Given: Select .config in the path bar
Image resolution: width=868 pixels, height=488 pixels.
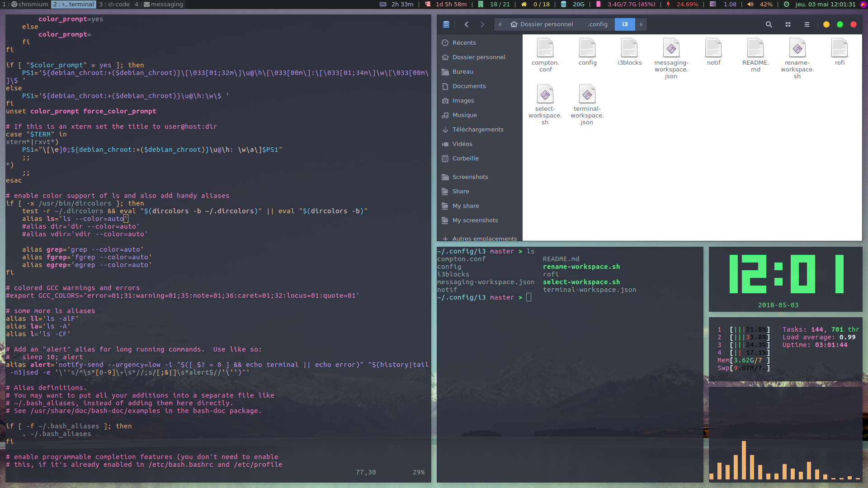Looking at the screenshot, I should pyautogui.click(x=598, y=24).
